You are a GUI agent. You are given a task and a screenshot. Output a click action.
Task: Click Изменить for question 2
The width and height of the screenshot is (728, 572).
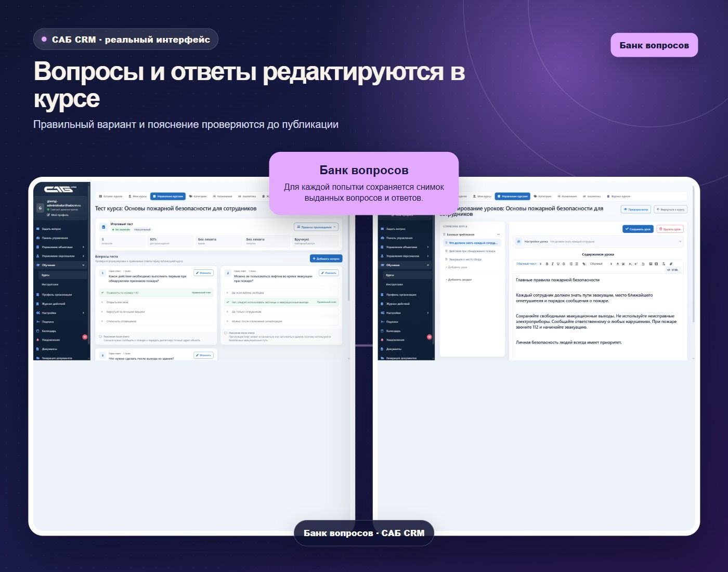[x=329, y=272]
